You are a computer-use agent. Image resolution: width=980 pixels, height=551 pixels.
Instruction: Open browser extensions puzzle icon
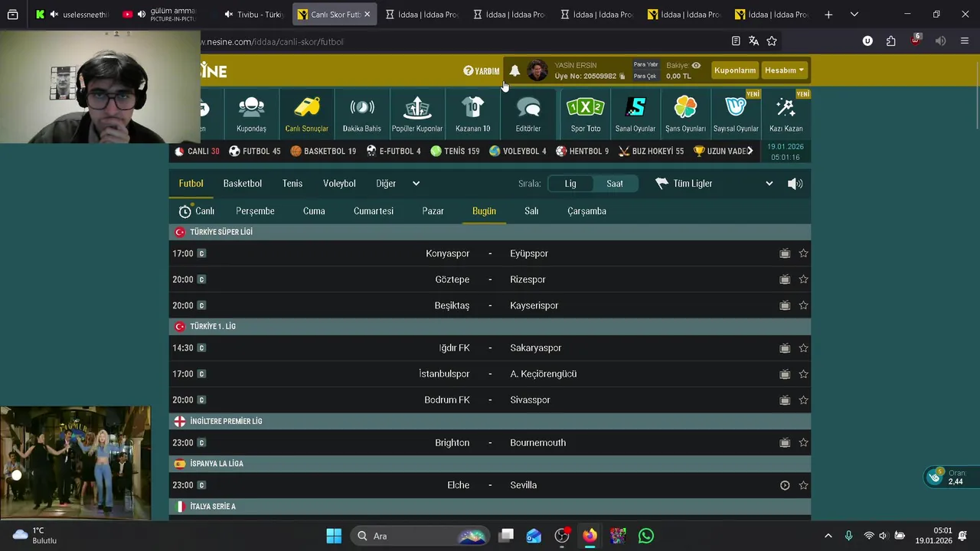pyautogui.click(x=890, y=41)
